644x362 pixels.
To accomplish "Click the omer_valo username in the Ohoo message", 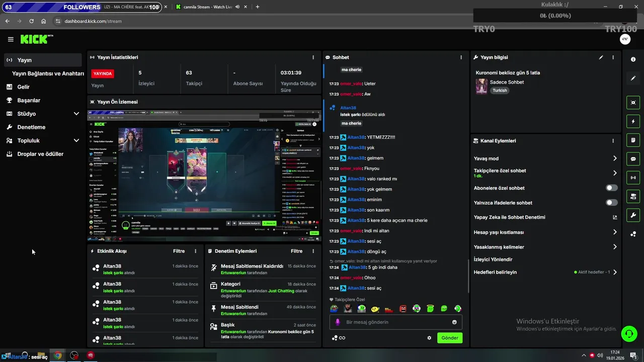I will click(x=351, y=278).
